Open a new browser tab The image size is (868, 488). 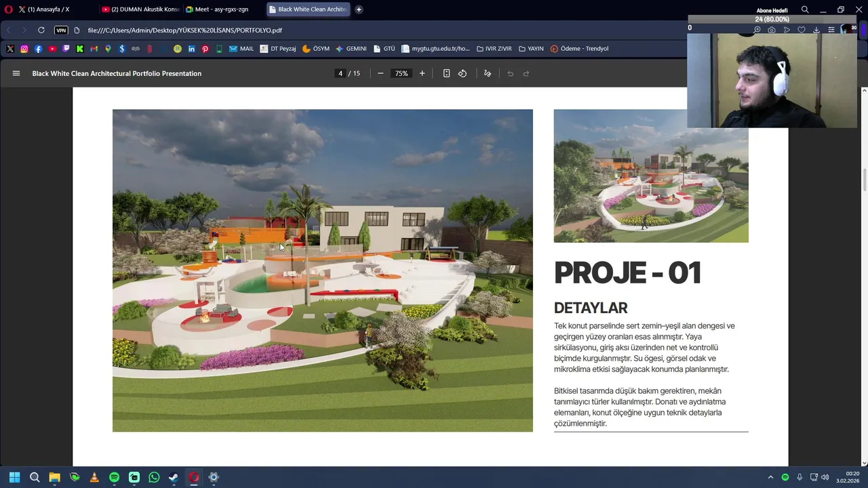point(359,9)
